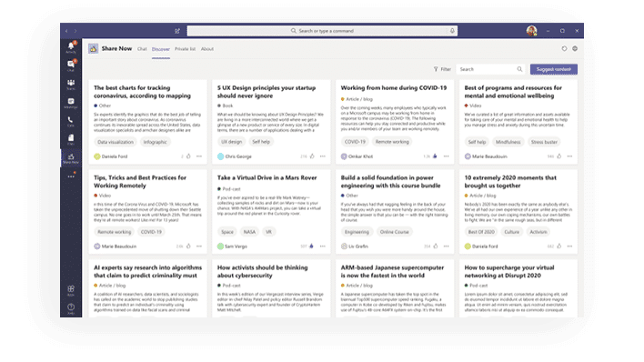
Task: Expand more apps ellipsis in sidebar
Action: click(71, 176)
